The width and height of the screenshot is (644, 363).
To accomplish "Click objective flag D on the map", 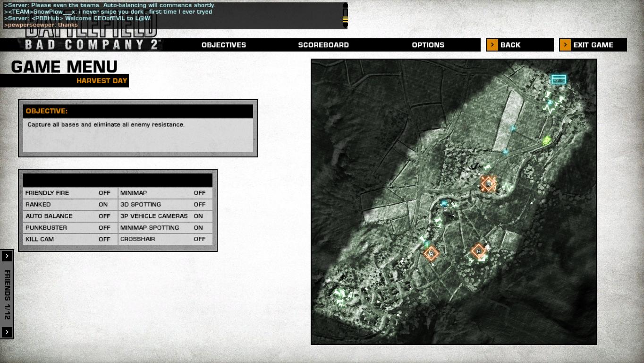I will pyautogui.click(x=488, y=184).
